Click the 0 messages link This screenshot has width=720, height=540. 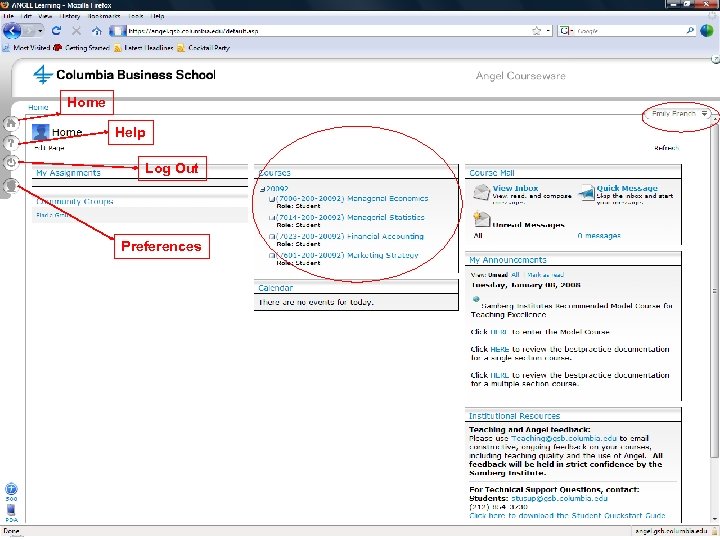(599, 236)
